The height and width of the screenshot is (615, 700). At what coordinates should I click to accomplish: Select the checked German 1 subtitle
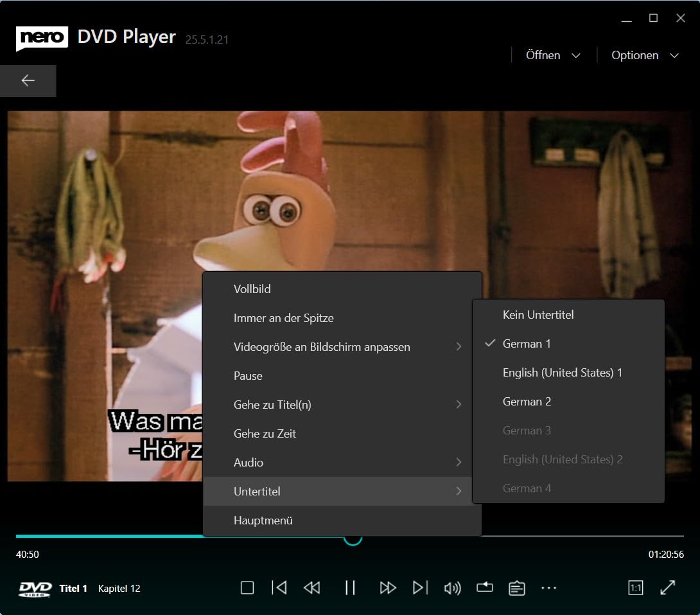click(x=568, y=344)
